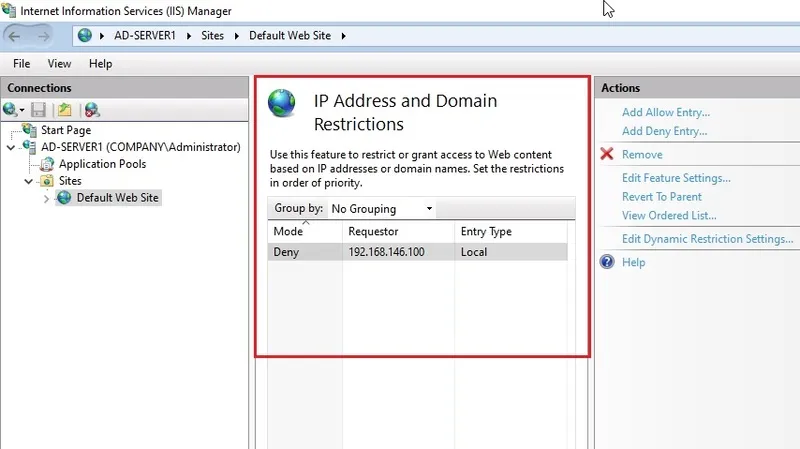This screenshot has width=800, height=449.
Task: Collapse the AD-SERVER1 server node
Action: (x=11, y=147)
